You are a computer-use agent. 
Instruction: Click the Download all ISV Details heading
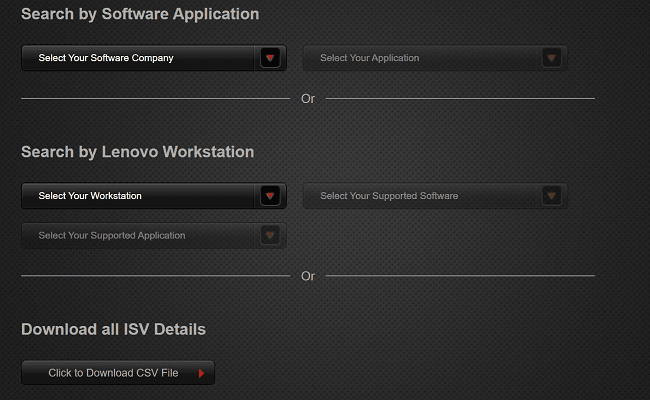[113, 329]
